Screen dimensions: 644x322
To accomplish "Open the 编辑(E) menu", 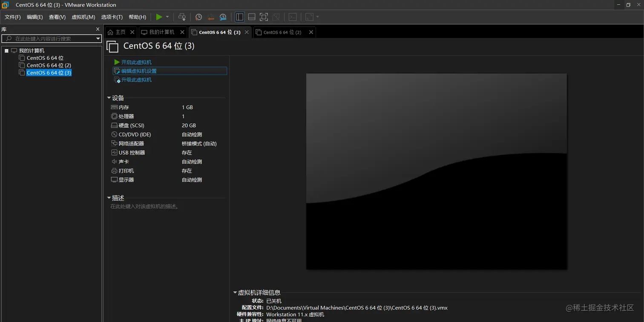I will click(34, 17).
